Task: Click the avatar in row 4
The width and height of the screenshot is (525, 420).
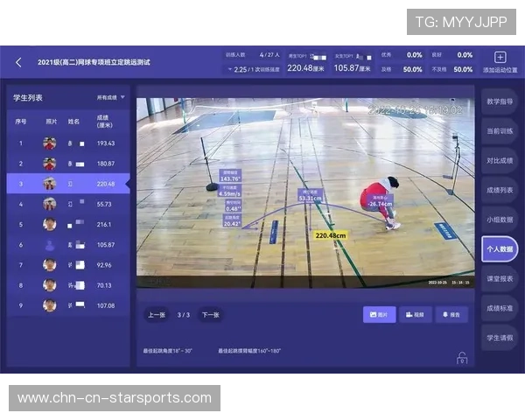Action: coord(50,204)
